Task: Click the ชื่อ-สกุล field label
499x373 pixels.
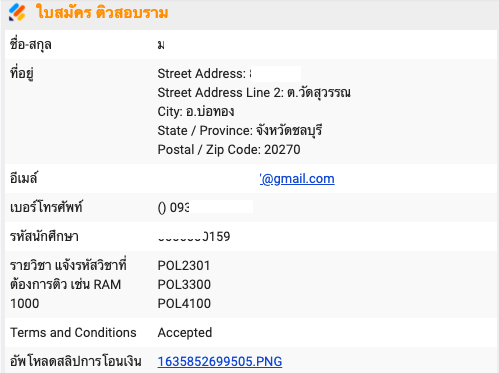Action: 31,44
